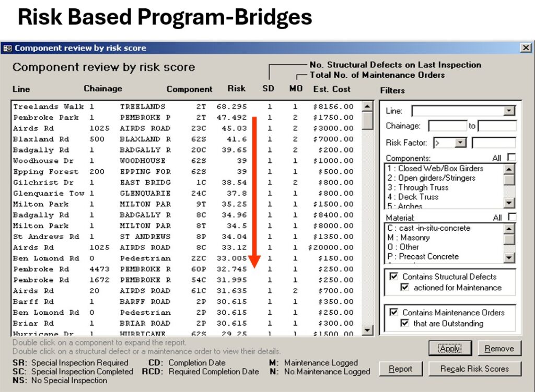This screenshot has height=392, width=535.
Task: Select the Epping Forest row
Action: click(187, 172)
